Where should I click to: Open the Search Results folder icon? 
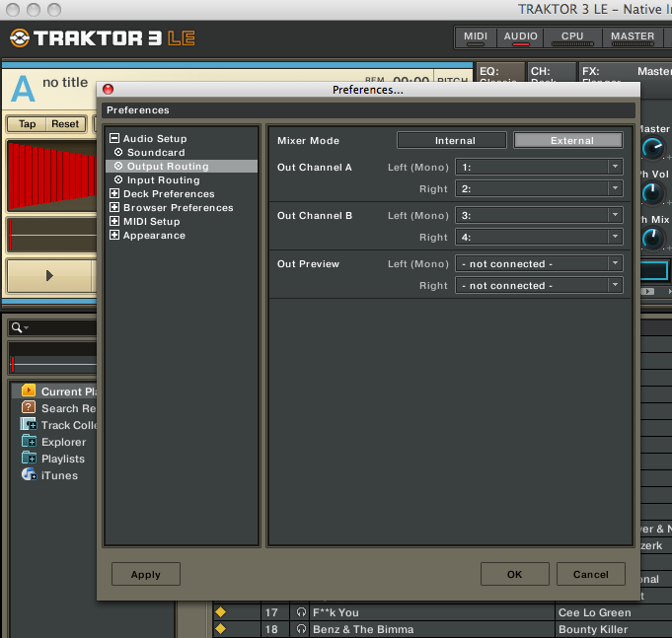(x=29, y=407)
